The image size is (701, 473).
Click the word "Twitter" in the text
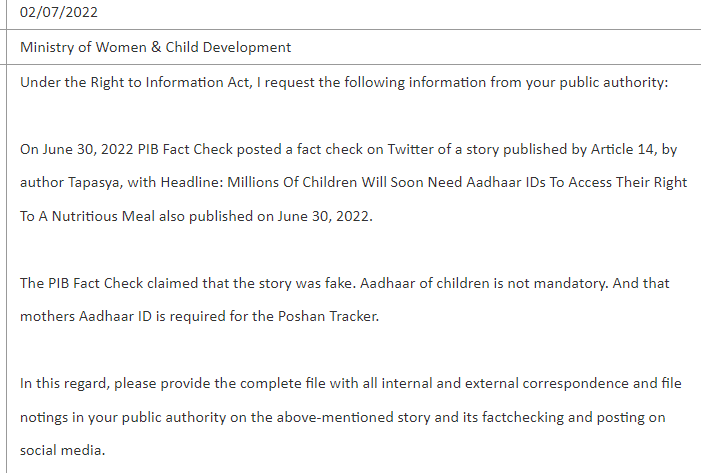[370, 150]
